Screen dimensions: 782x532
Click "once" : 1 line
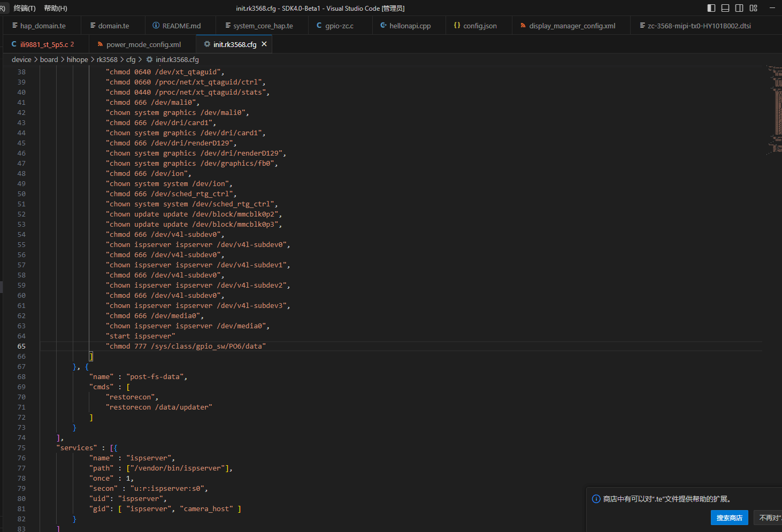point(111,478)
